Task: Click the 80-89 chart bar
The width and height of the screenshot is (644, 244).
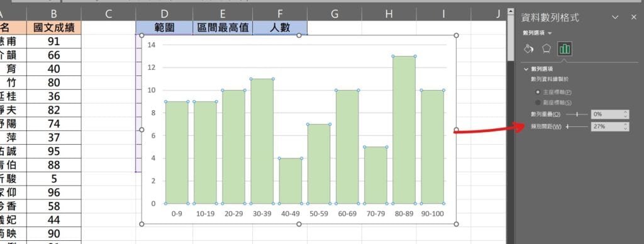Action: (404, 130)
